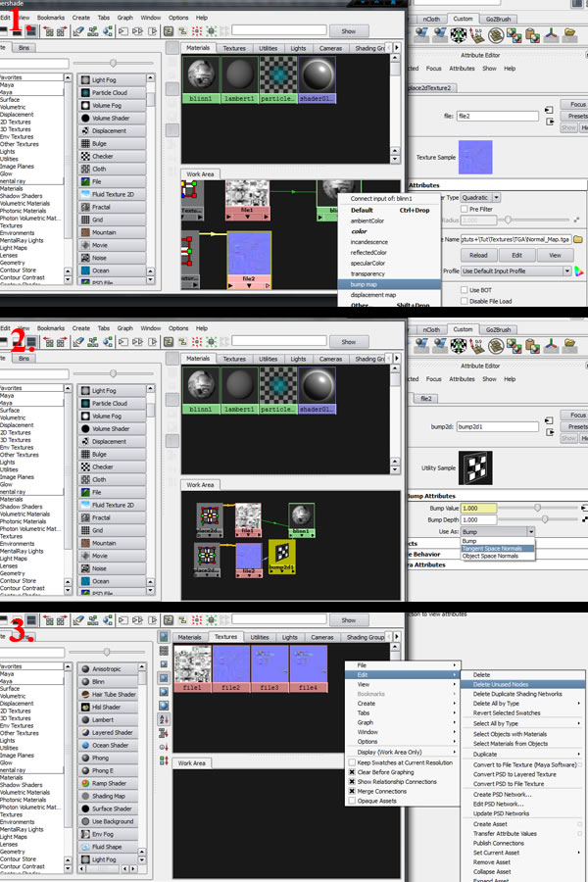Select Object Space Normals option
The image size is (588, 882).
point(498,556)
